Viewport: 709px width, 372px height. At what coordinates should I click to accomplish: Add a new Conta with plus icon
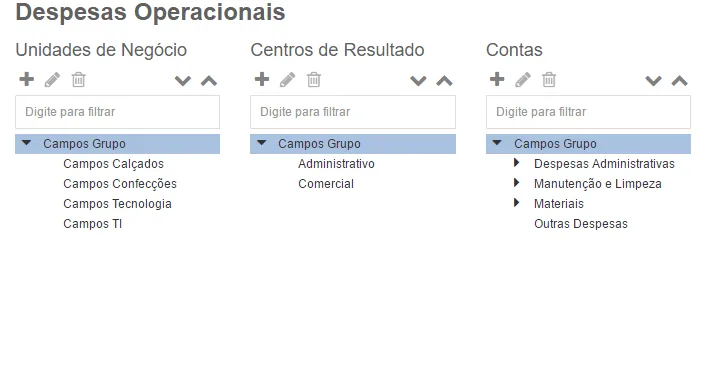pos(497,79)
